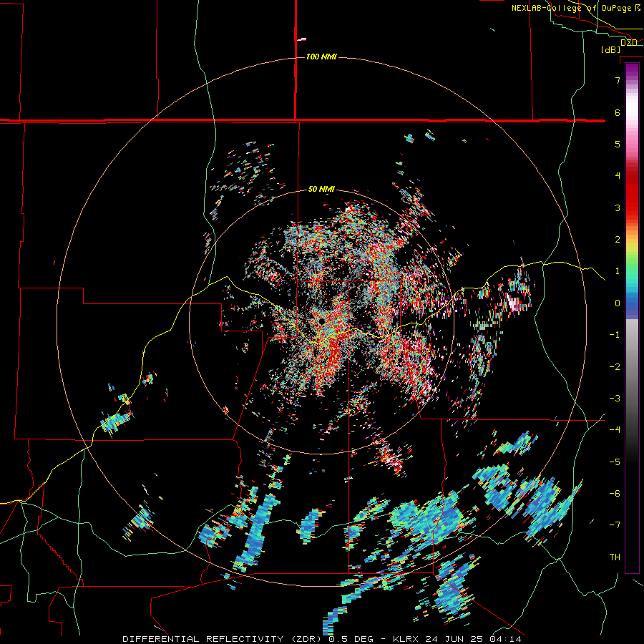Click the 7 value on the dB scale

click(618, 80)
